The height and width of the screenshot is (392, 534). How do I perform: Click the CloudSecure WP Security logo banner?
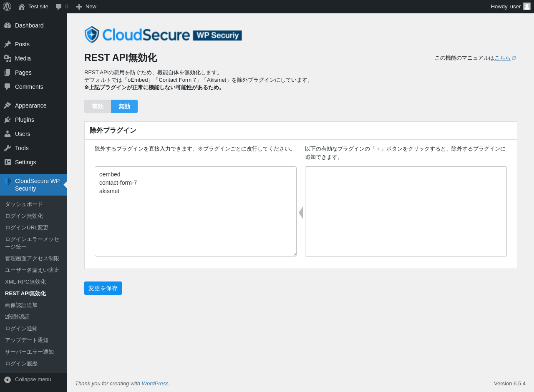coord(163,35)
